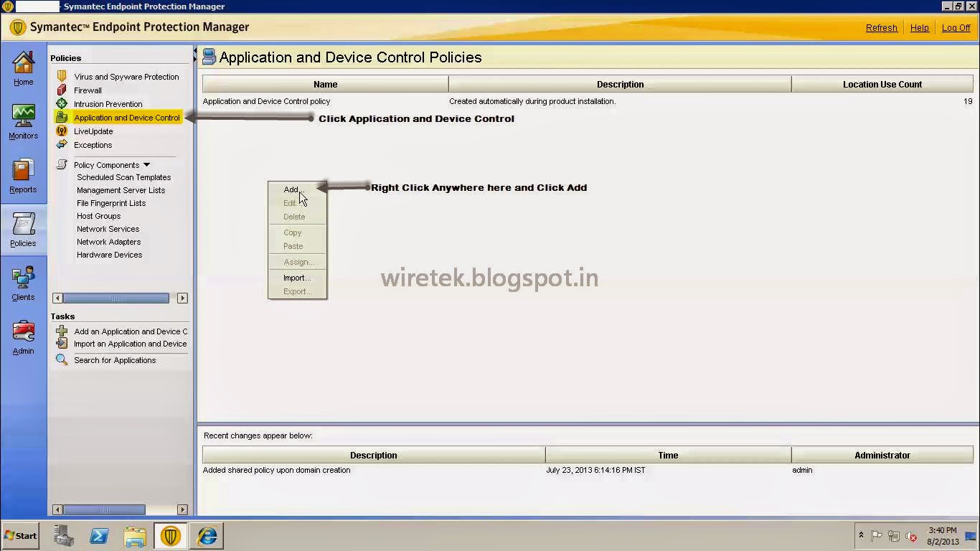The width and height of the screenshot is (980, 551).
Task: Click Search for Applications task
Action: tap(115, 360)
